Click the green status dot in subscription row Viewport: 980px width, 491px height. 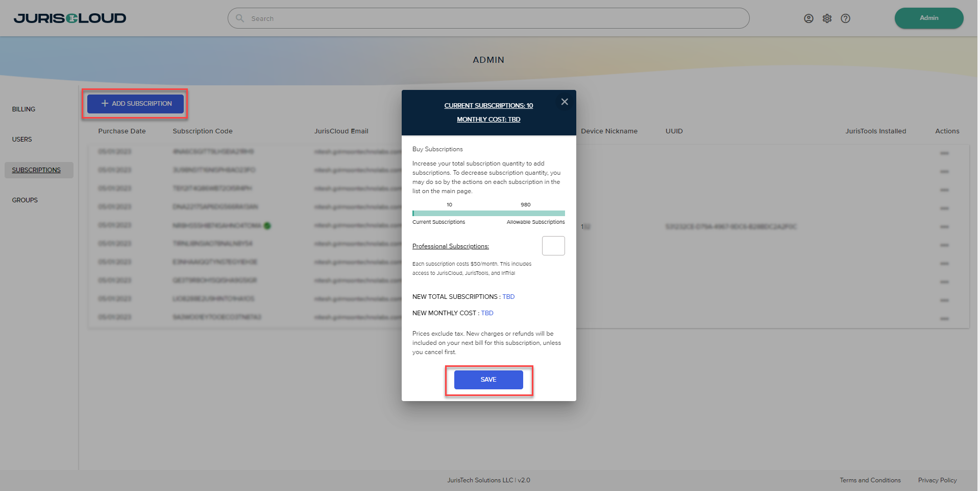pos(267,225)
